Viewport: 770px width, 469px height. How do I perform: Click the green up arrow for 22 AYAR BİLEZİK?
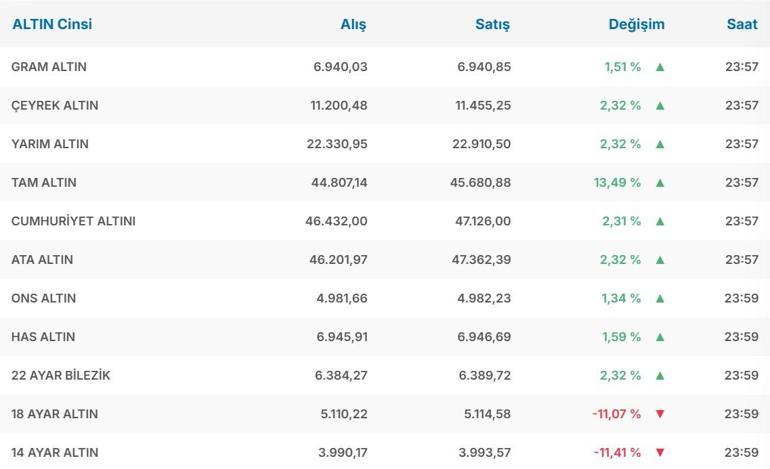660,375
